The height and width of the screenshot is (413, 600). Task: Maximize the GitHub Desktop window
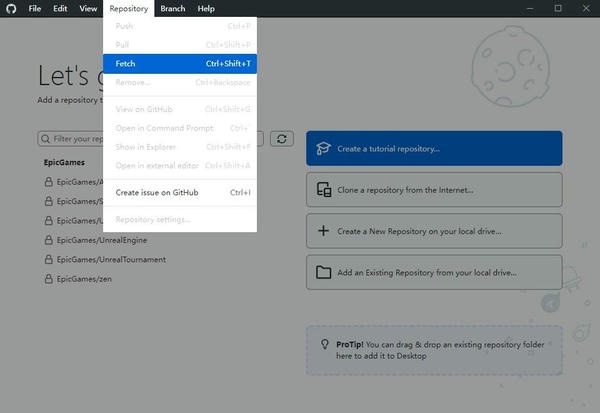click(x=558, y=8)
